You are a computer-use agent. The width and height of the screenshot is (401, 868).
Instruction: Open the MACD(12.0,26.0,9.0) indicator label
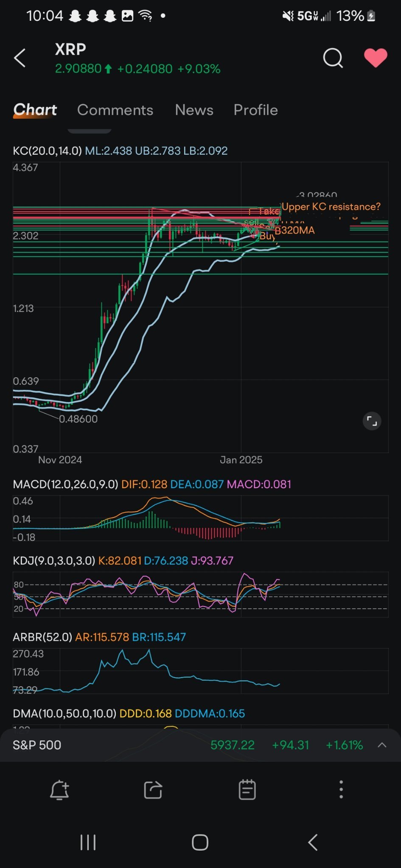pos(65,484)
